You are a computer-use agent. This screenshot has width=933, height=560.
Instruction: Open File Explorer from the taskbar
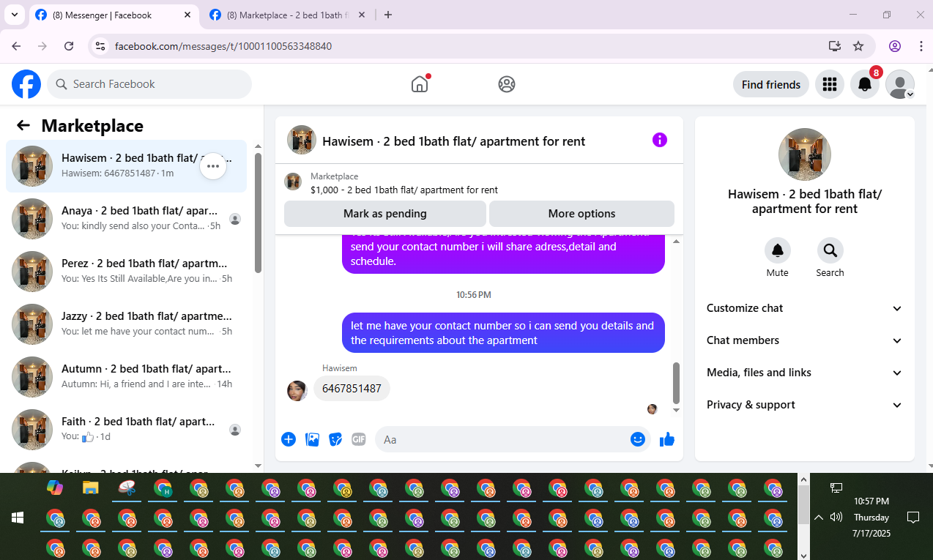[90, 488]
